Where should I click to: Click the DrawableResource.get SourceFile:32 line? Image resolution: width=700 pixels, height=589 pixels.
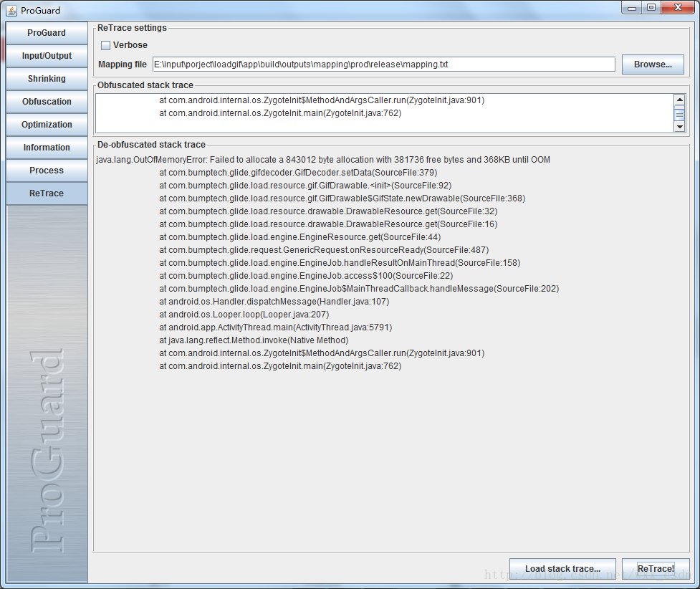pos(328,211)
